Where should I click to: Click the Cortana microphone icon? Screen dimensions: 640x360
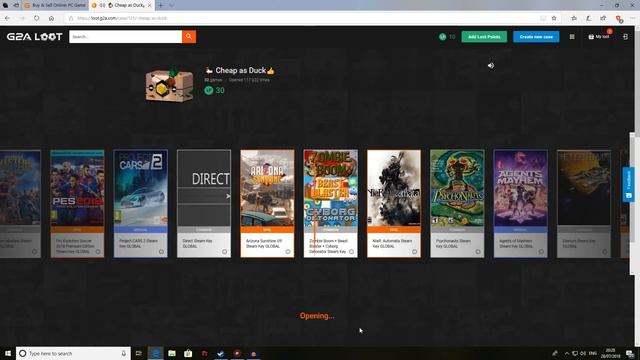coord(124,353)
